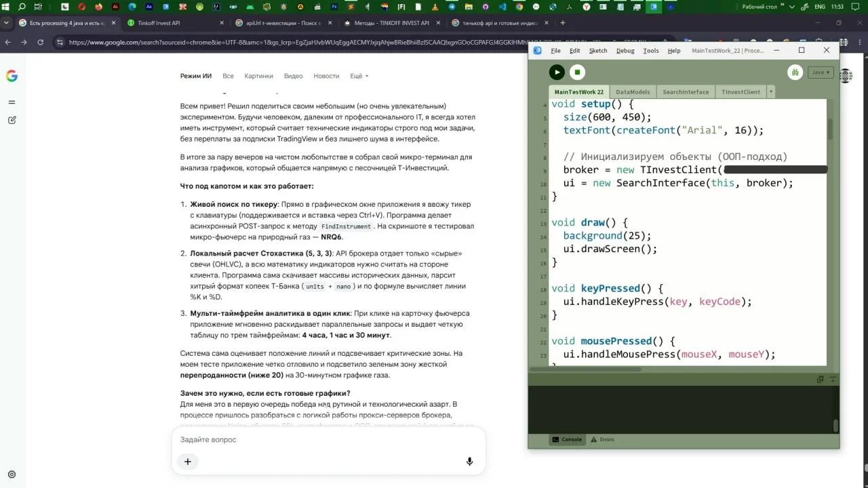868x488 pixels.
Task: Start a new AI chat with the edit icon
Action: (12, 120)
